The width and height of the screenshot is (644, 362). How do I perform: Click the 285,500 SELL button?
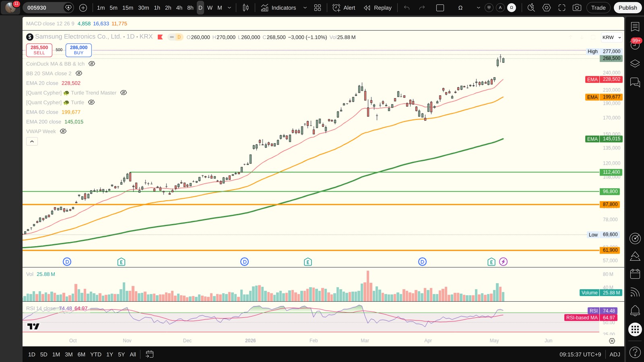(x=39, y=50)
